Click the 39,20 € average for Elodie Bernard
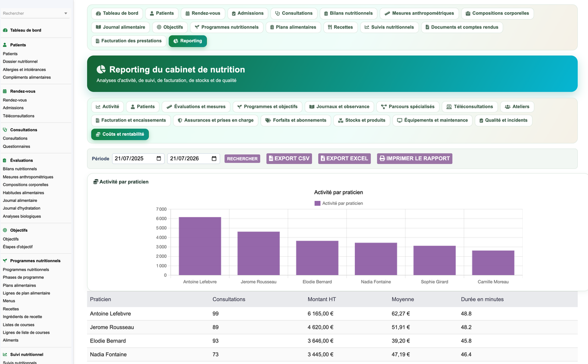Viewport: 588px width, 364px height. (x=401, y=341)
